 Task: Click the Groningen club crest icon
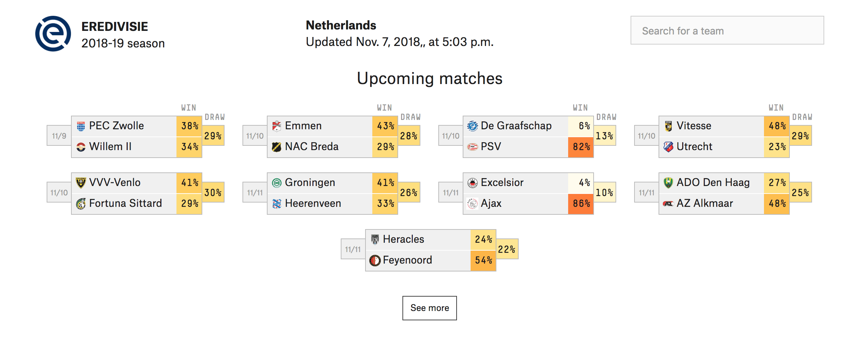click(x=277, y=183)
